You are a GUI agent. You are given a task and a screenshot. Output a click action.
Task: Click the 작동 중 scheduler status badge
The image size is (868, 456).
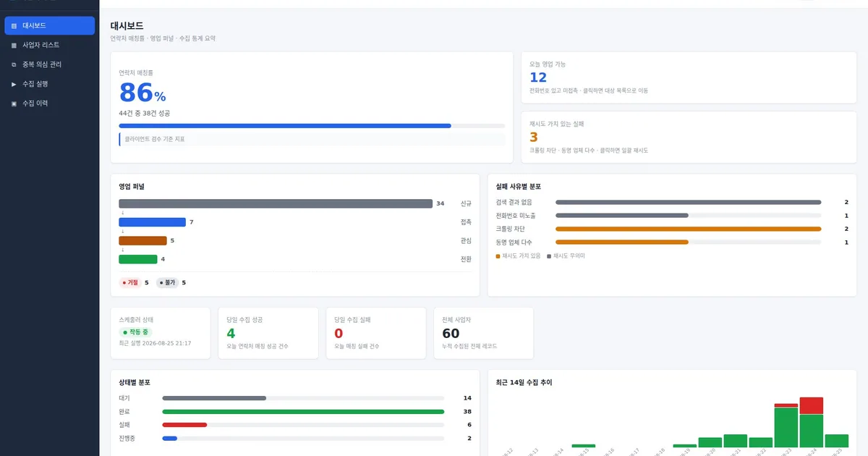click(x=135, y=332)
